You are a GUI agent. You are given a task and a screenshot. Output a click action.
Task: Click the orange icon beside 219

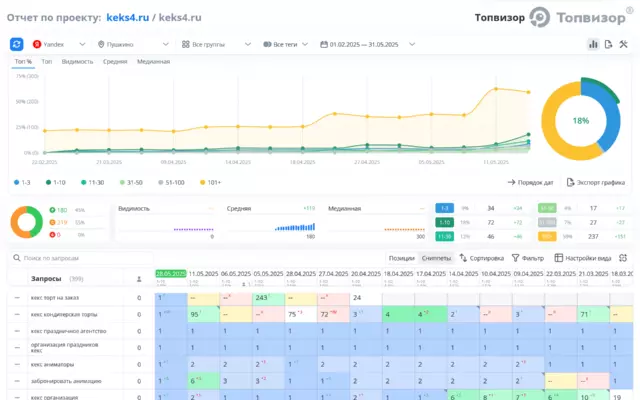click(x=52, y=222)
